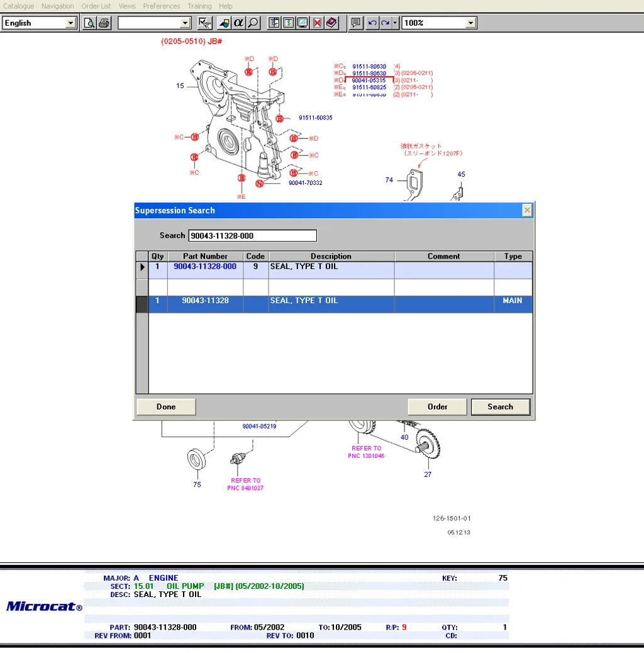644x653 pixels.
Task: Click the speech bubble notes icon
Action: point(355,23)
